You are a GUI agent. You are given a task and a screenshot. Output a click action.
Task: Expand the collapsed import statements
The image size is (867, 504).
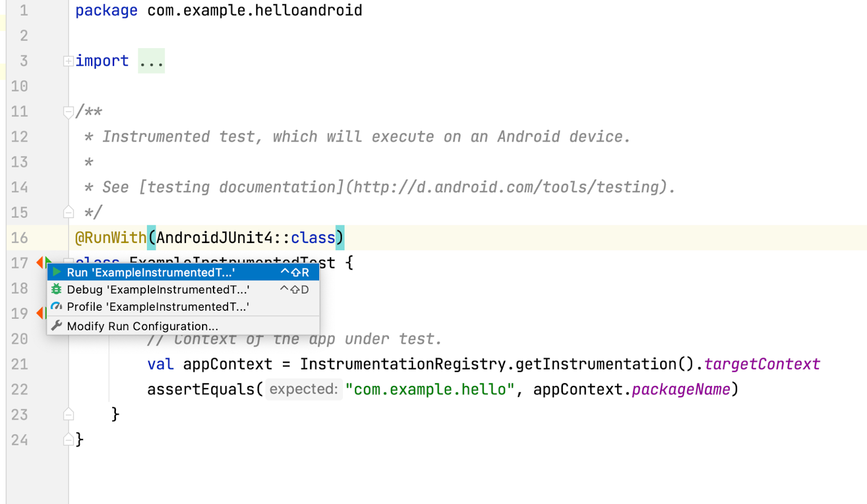pos(68,61)
